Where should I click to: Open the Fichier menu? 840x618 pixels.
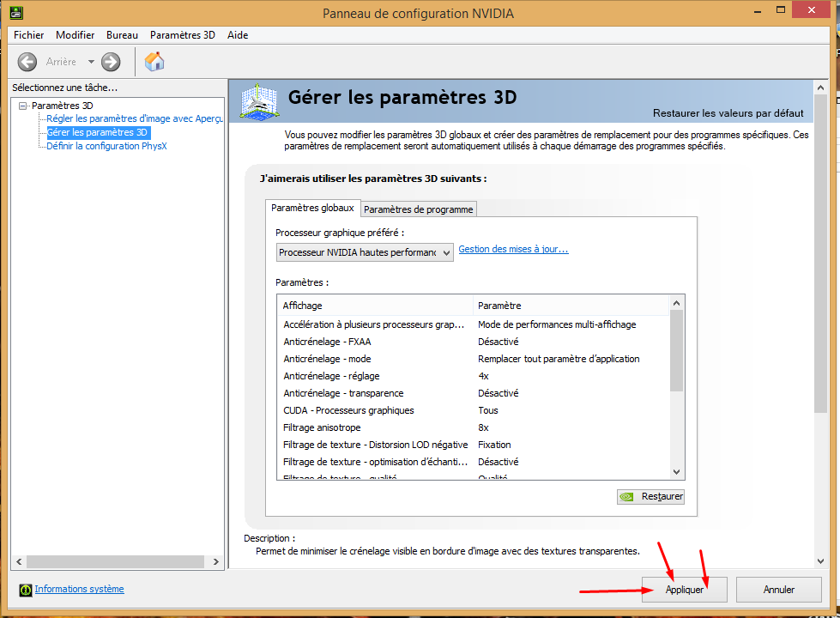[x=29, y=35]
